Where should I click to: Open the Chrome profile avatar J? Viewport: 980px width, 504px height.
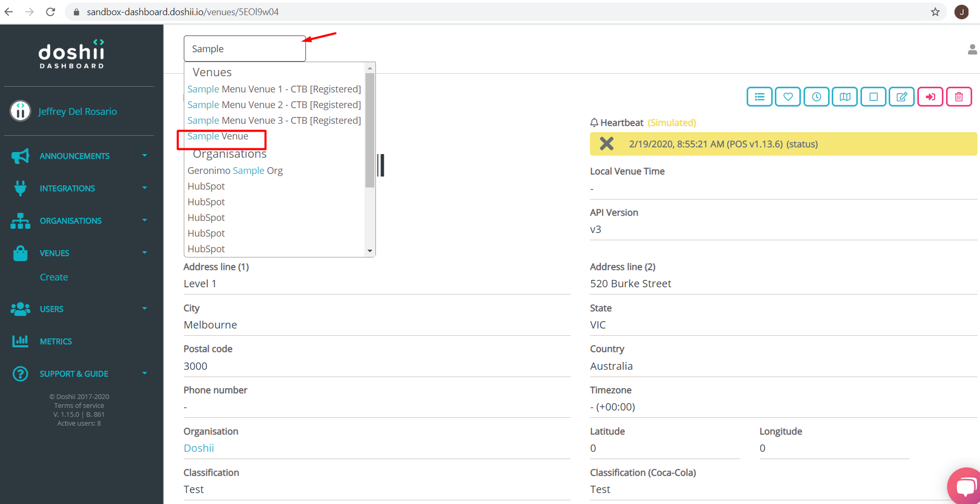coord(962,11)
